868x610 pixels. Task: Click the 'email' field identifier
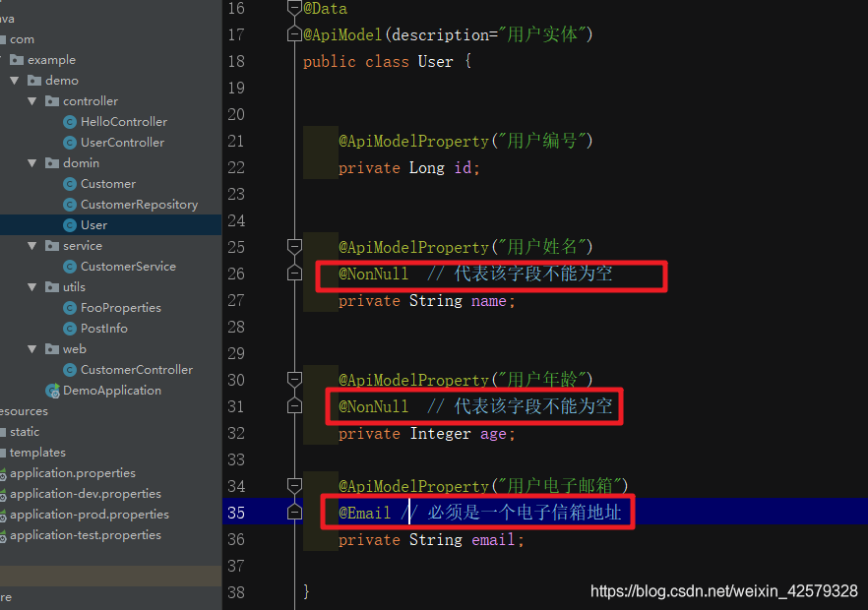(x=493, y=540)
